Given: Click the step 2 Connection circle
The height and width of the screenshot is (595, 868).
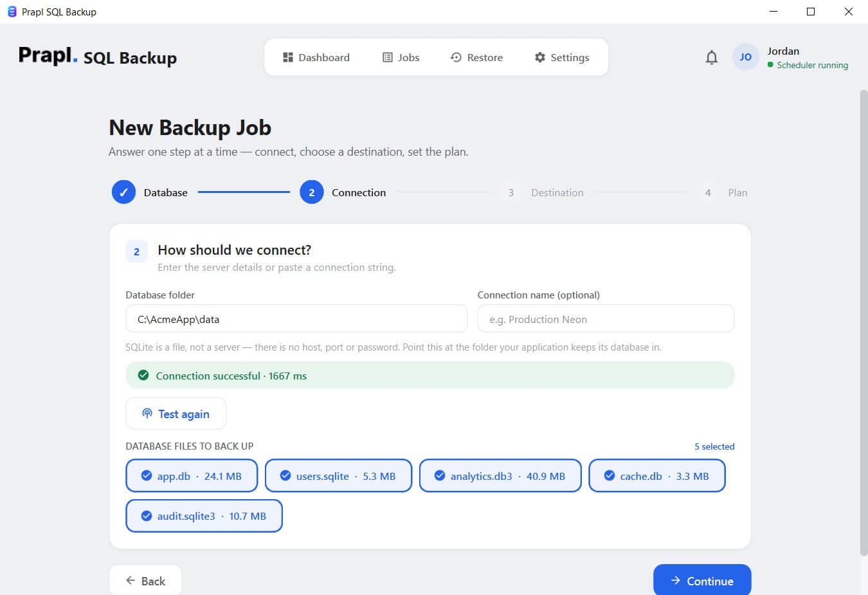Looking at the screenshot, I should 311,192.
